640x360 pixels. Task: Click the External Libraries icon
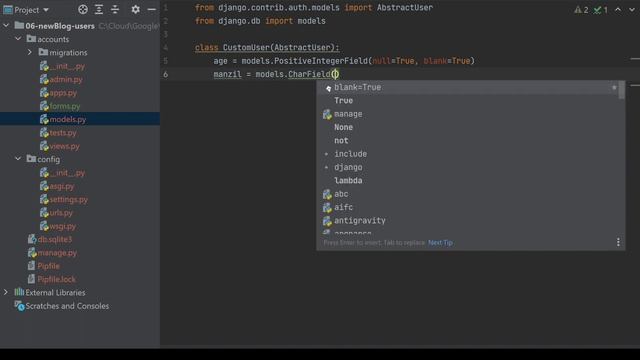click(19, 292)
